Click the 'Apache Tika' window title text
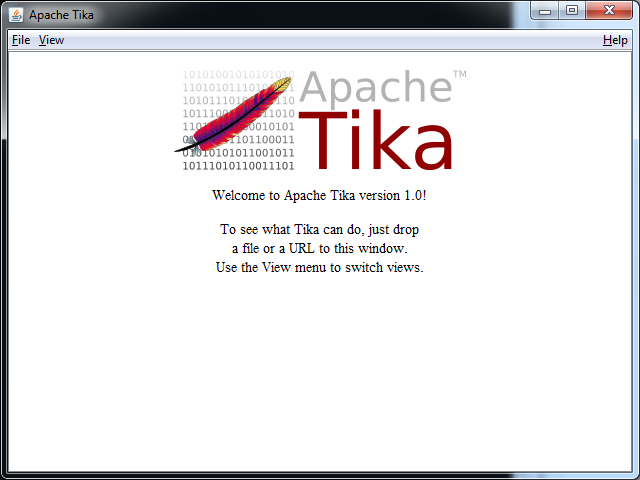Viewport: 640px width, 480px height. coord(61,15)
